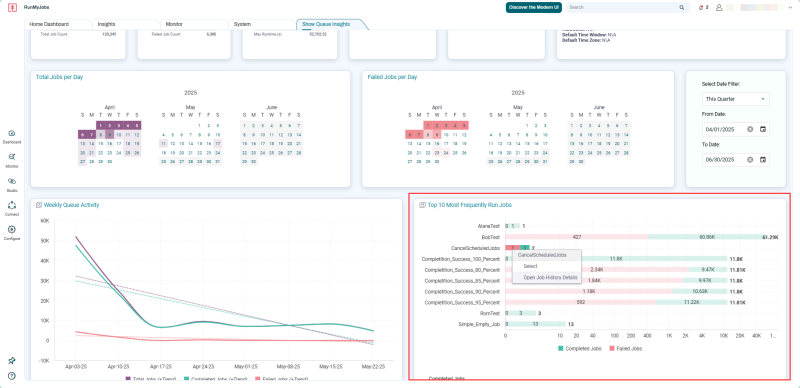Open the Monitor sidebar icon
The width and height of the screenshot is (800, 388).
pos(12,158)
